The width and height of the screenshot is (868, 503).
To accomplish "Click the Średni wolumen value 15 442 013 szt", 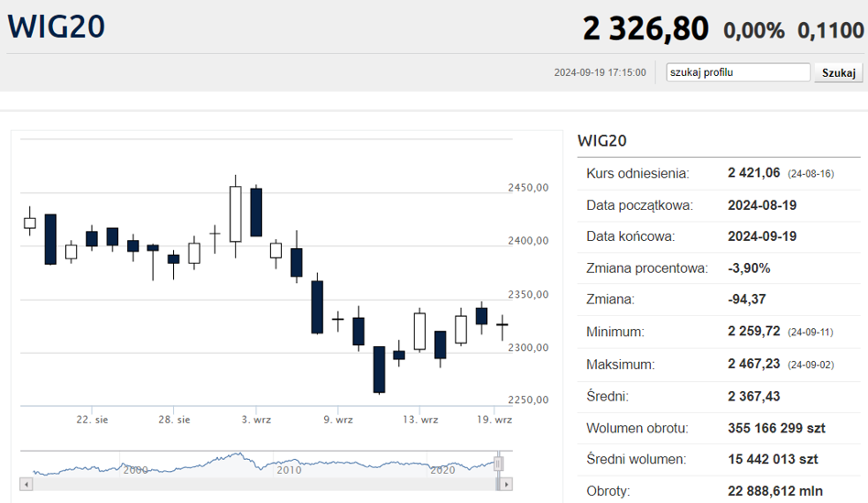I will point(773,459).
